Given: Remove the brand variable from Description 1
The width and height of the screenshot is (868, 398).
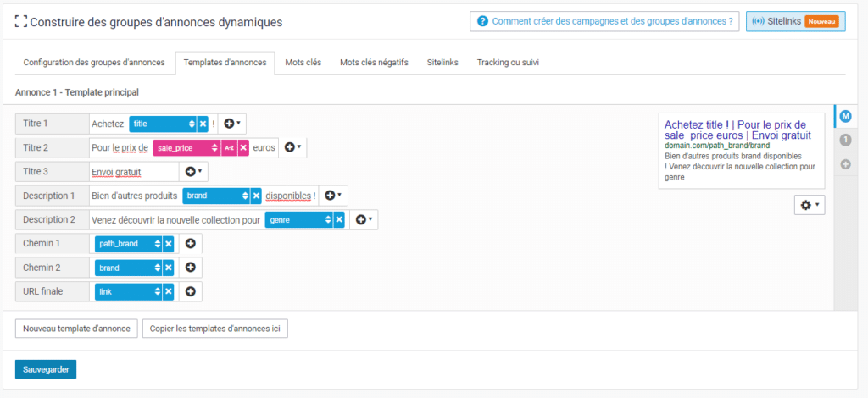Looking at the screenshot, I should pyautogui.click(x=256, y=196).
